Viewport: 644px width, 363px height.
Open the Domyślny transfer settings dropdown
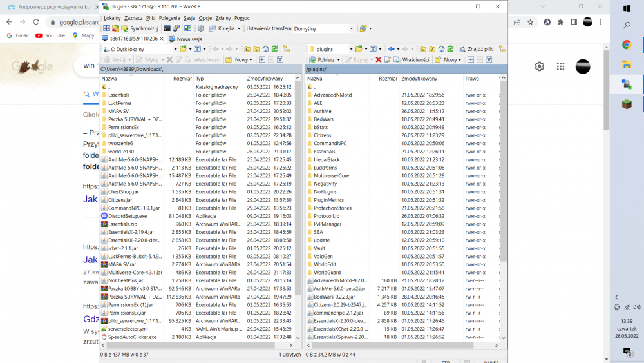click(x=351, y=28)
